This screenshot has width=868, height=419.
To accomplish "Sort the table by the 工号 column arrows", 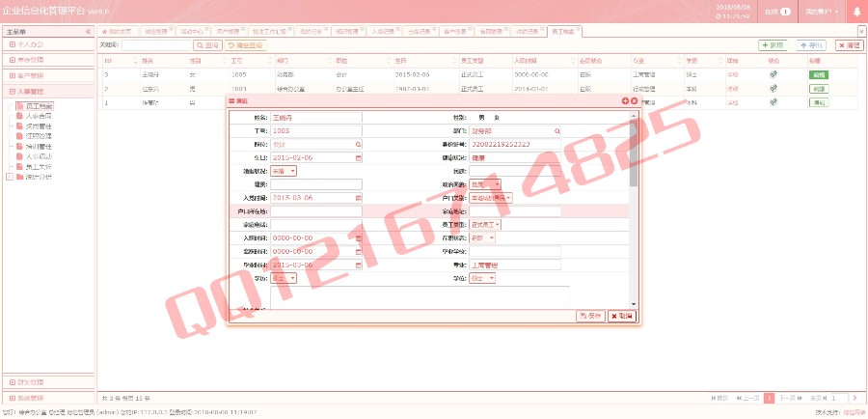I will (271, 61).
